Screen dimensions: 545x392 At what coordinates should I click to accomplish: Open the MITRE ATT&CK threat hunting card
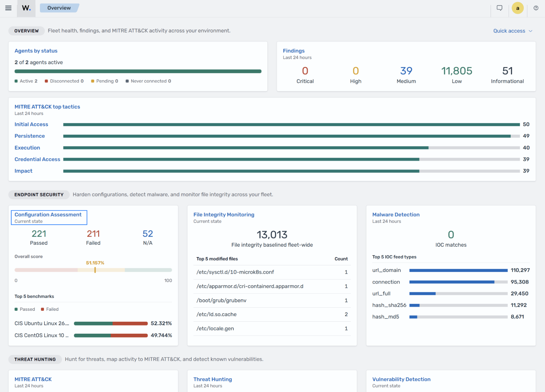33,379
